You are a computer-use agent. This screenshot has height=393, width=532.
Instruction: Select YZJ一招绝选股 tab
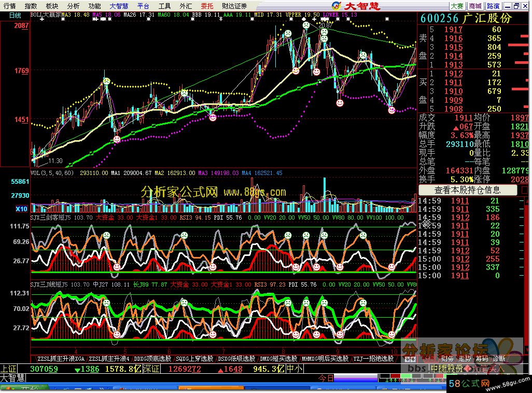coord(373,359)
